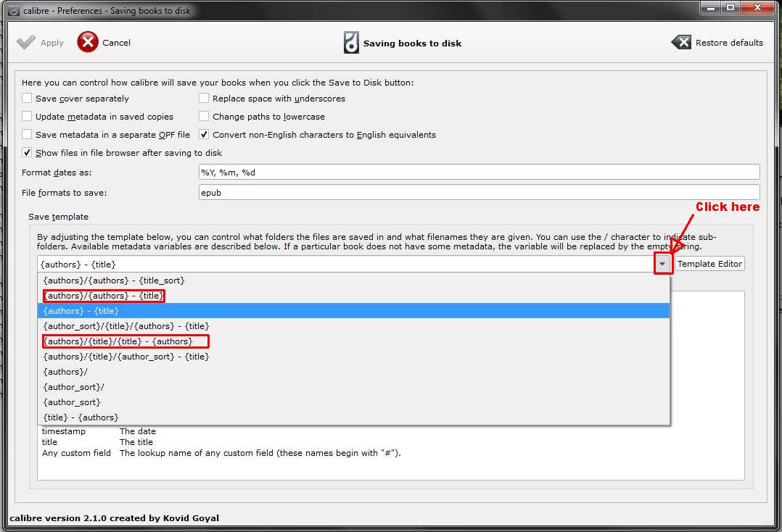Enable Change paths to lowercase
This screenshot has height=532, width=782.
point(203,116)
